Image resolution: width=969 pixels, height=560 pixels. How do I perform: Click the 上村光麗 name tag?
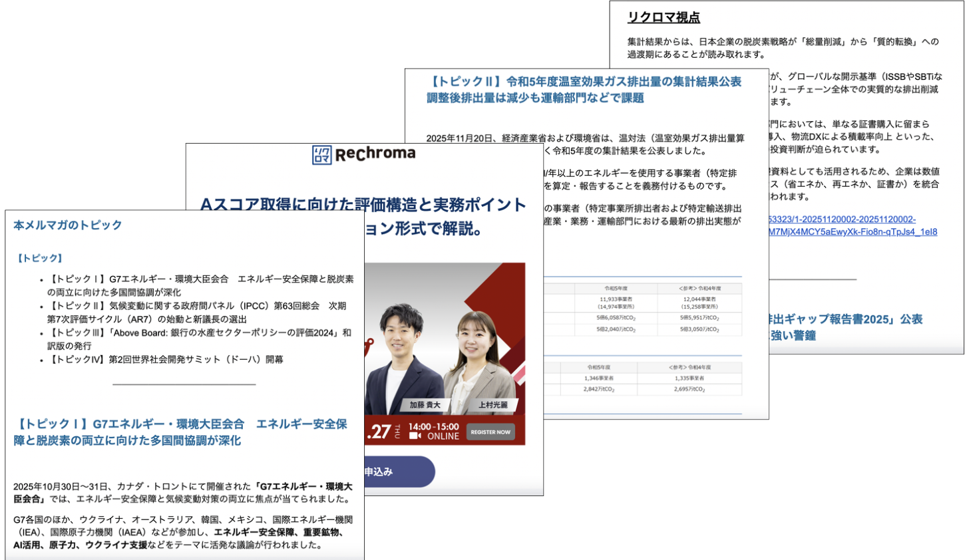tap(492, 404)
